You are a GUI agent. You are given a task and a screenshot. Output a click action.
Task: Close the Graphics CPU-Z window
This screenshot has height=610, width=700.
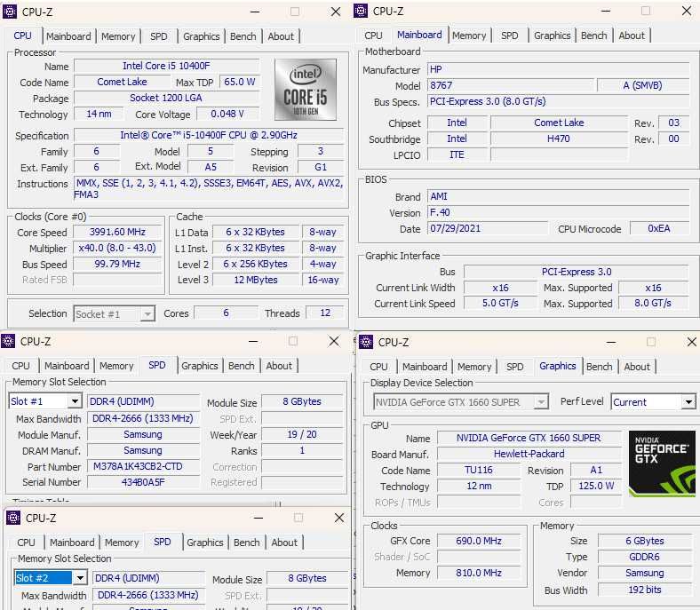pyautogui.click(x=691, y=342)
